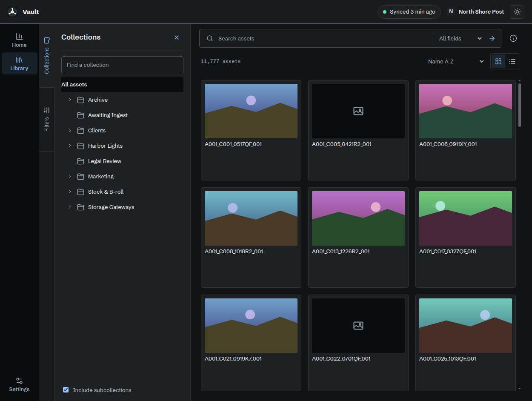The width and height of the screenshot is (532, 401).
Task: Switch to grid view
Action: click(x=498, y=61)
